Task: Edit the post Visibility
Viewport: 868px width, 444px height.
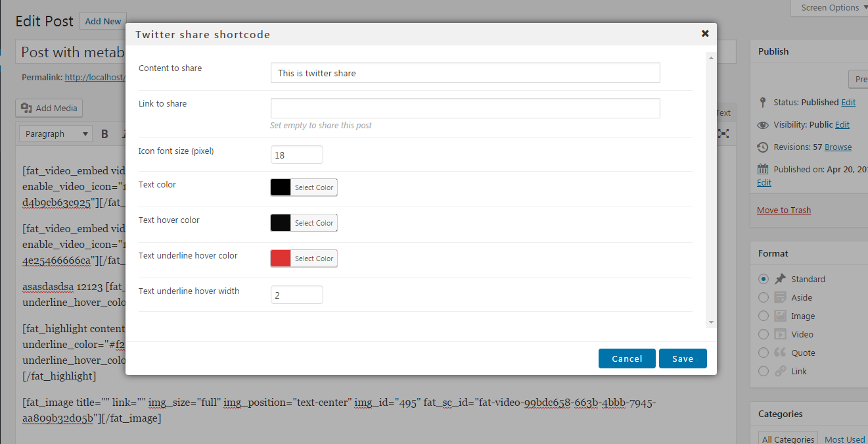Action: (842, 124)
